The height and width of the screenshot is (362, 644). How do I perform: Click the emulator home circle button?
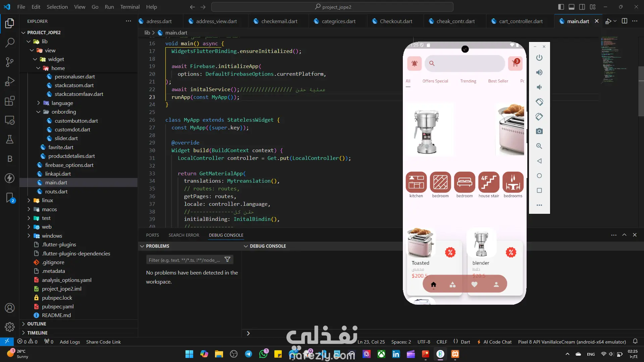click(539, 176)
